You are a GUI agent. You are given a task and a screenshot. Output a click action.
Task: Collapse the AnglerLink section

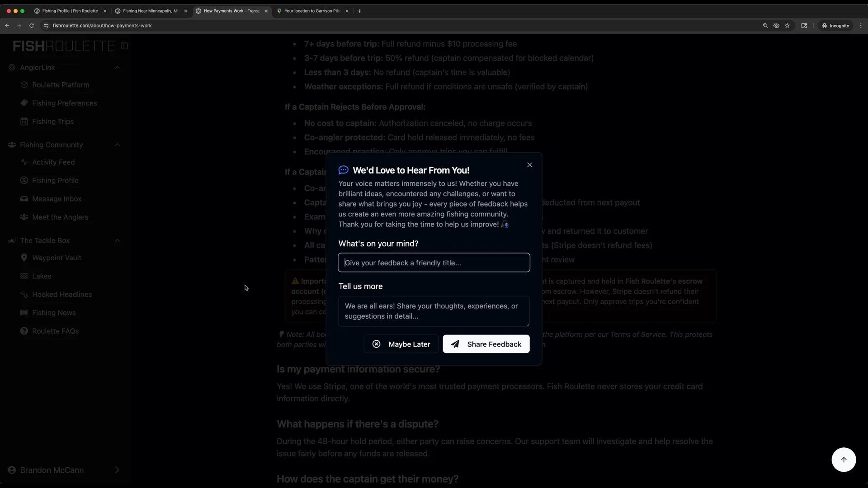(118, 67)
